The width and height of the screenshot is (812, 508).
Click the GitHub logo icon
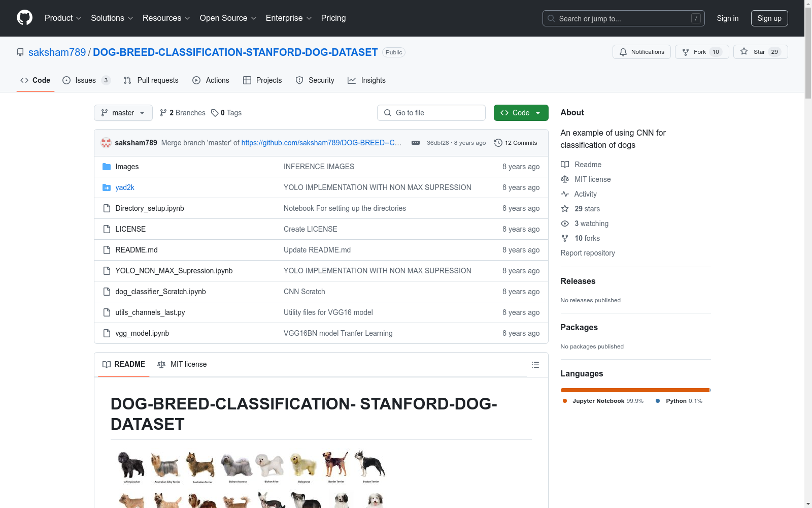pos(24,18)
